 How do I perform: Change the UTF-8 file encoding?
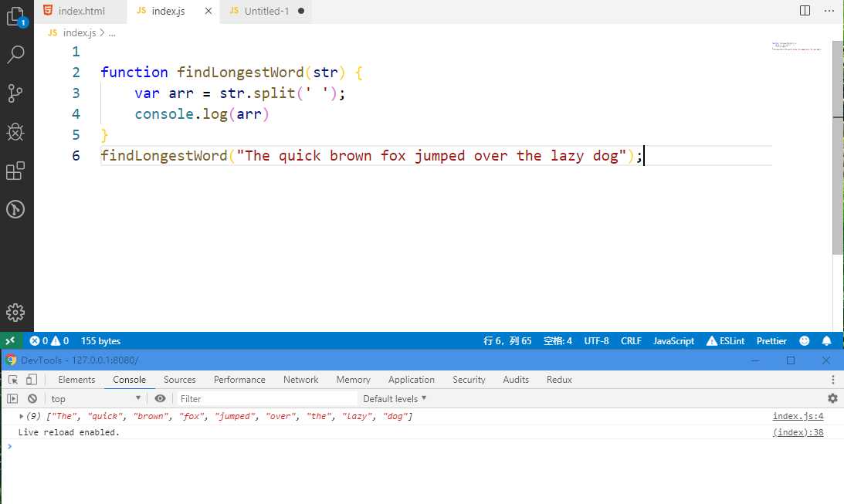pyautogui.click(x=596, y=340)
